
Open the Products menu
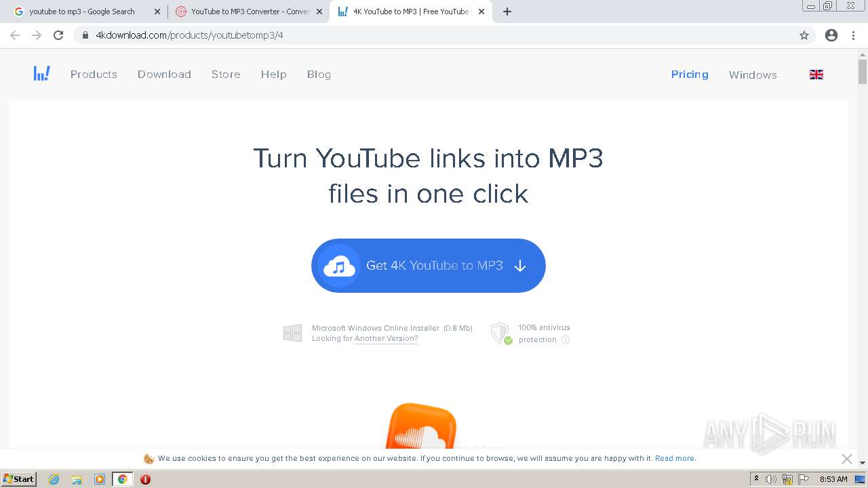(94, 75)
